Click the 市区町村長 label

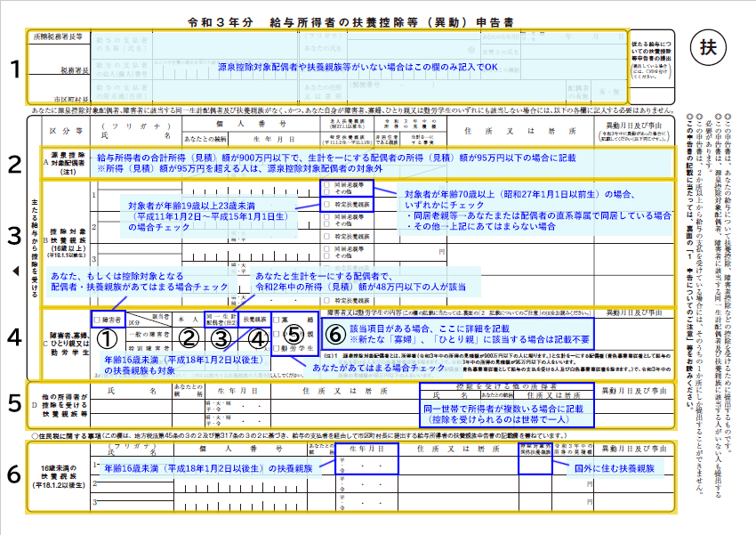(x=71, y=100)
